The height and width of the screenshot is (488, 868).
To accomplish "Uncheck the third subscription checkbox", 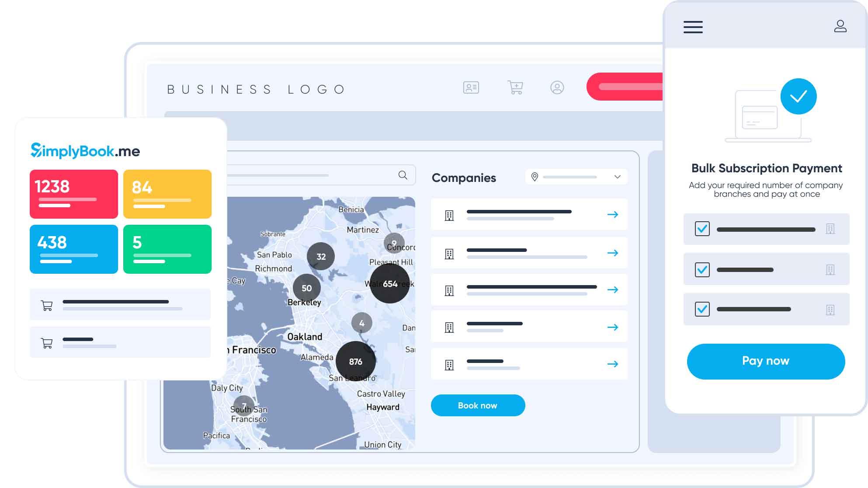I will (702, 309).
